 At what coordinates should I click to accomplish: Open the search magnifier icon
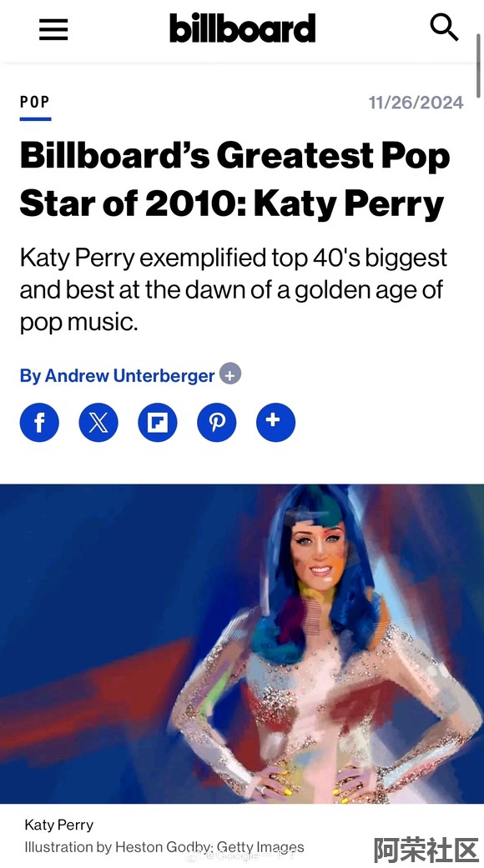tap(444, 28)
